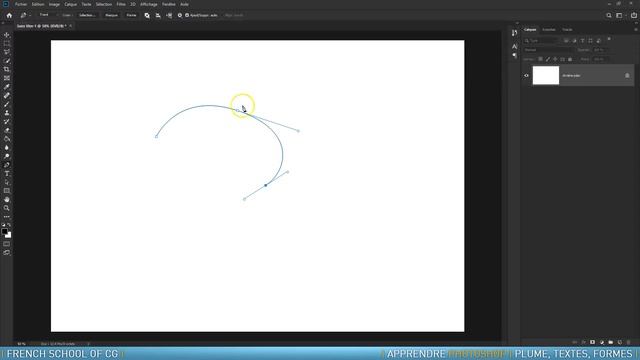This screenshot has height=360, width=640.
Task: Select the Healing Brush tool
Action: click(7, 96)
